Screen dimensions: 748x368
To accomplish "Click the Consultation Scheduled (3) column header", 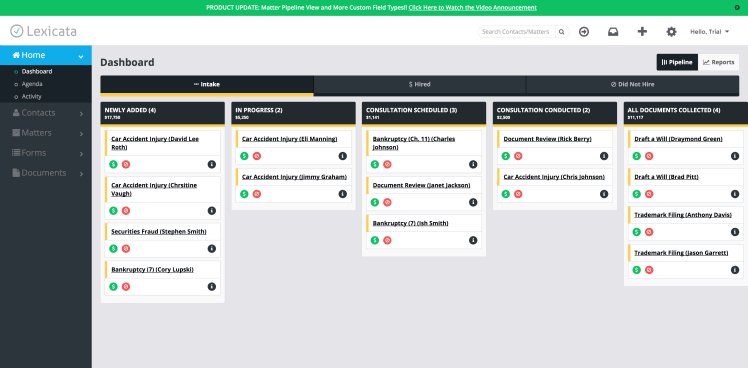I will coord(424,113).
